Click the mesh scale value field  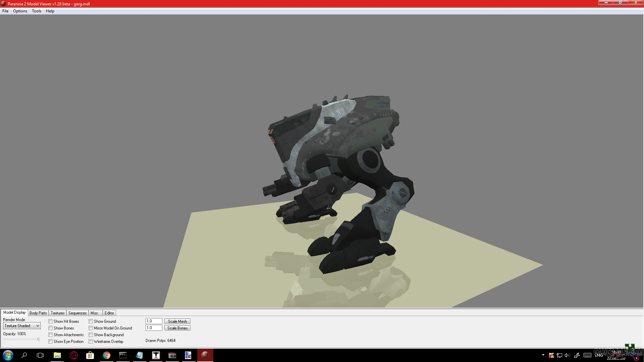154,321
